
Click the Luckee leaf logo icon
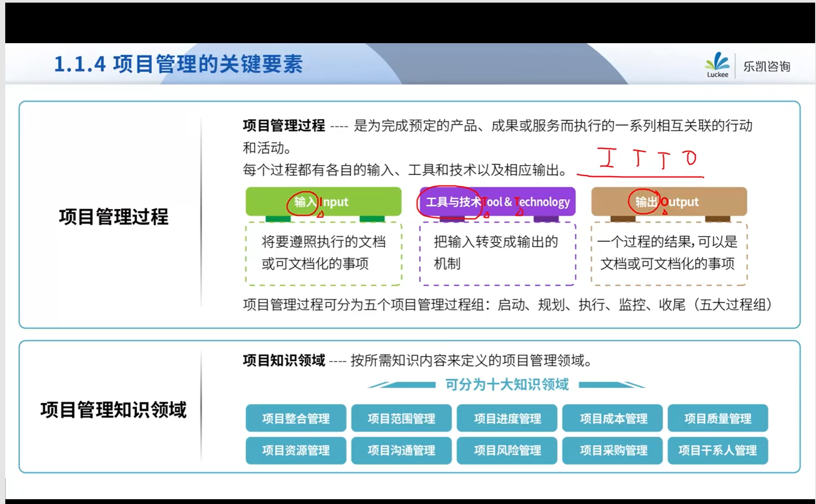pos(717,62)
